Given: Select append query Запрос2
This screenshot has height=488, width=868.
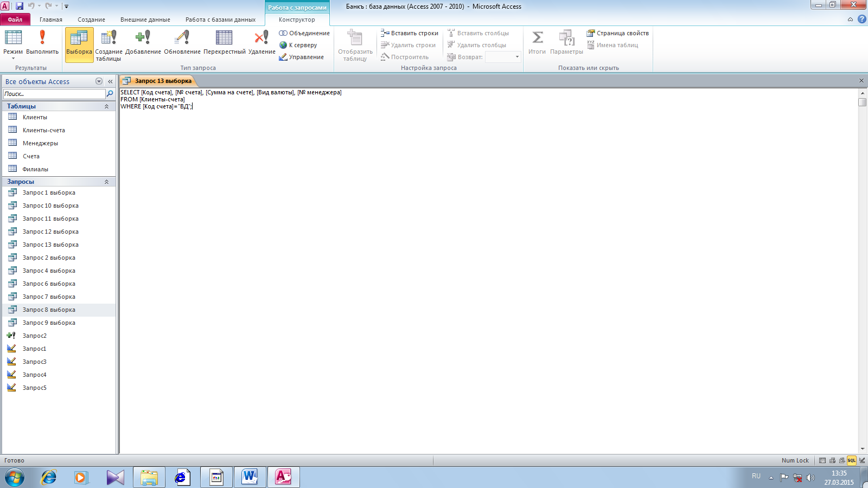Looking at the screenshot, I should 59,336.
